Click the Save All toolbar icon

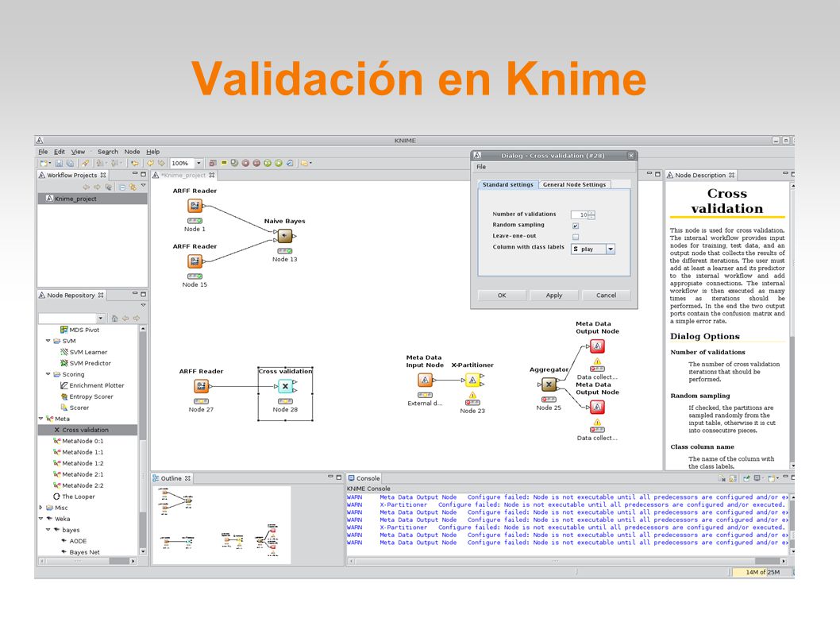tap(70, 163)
